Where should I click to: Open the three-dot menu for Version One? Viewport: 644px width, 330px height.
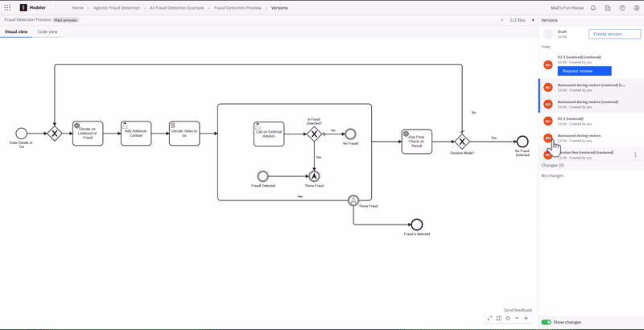coord(635,155)
